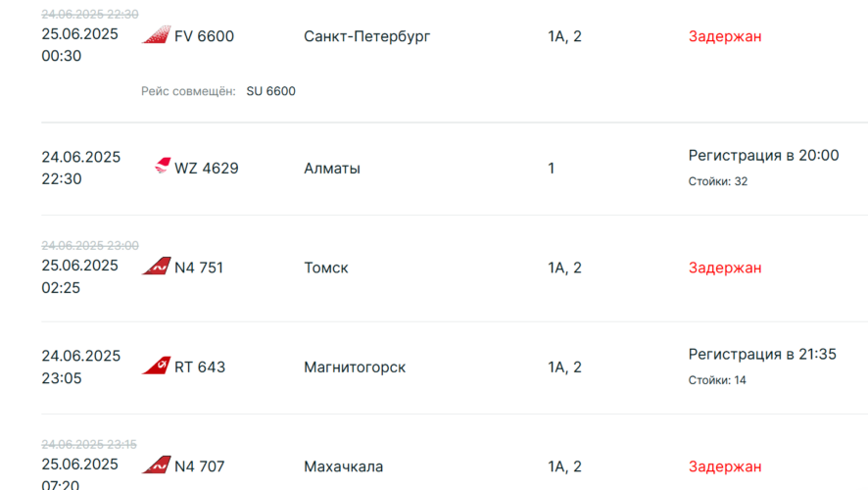This screenshot has height=490, width=868.
Task: Click the Регистрация в 20:00 status
Action: pyautogui.click(x=763, y=155)
